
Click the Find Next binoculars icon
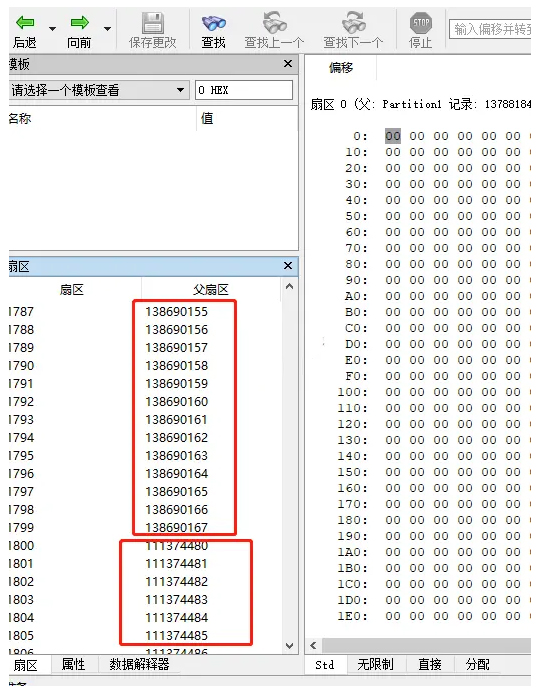(353, 22)
